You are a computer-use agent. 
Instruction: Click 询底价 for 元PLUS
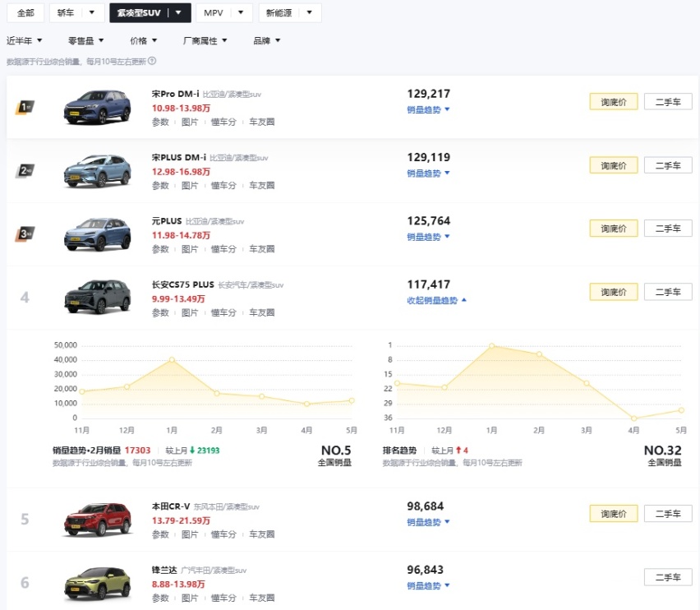coord(614,229)
